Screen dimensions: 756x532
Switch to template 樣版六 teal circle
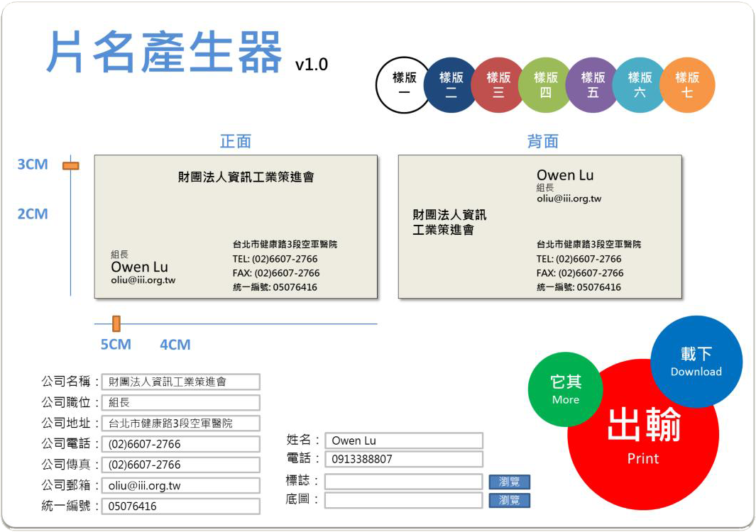point(640,85)
